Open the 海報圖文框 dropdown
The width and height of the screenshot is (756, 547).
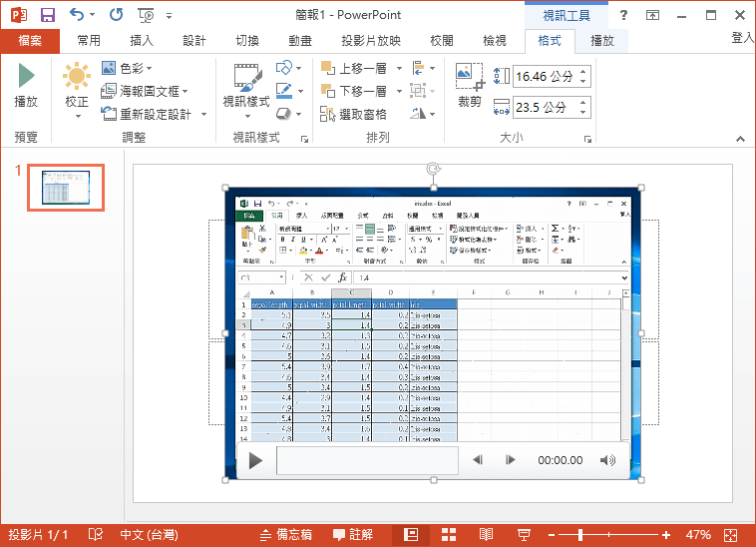coord(146,91)
